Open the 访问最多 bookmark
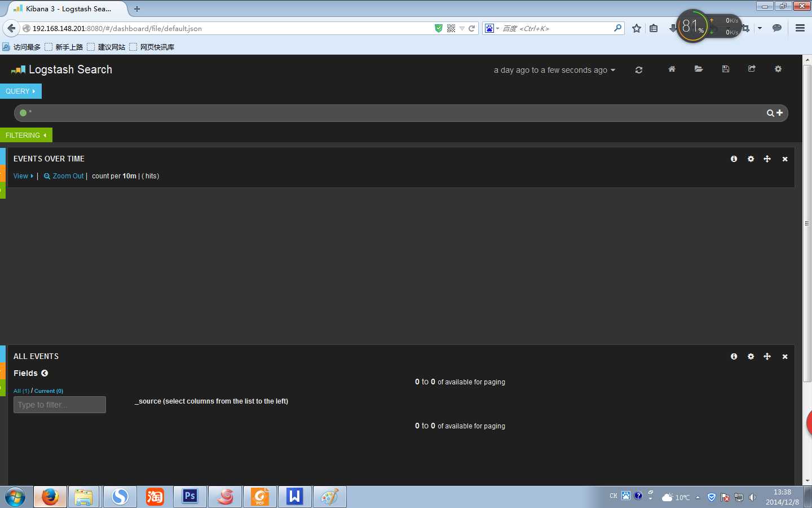Image resolution: width=812 pixels, height=508 pixels. 21,47
